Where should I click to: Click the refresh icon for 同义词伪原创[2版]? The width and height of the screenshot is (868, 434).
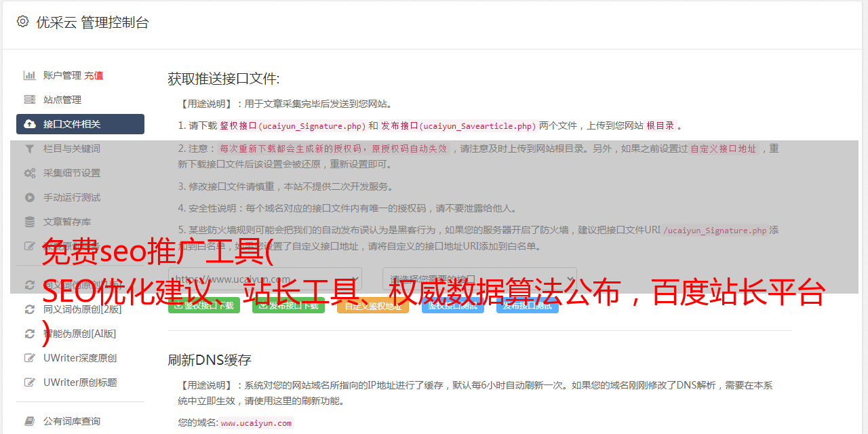[30, 309]
